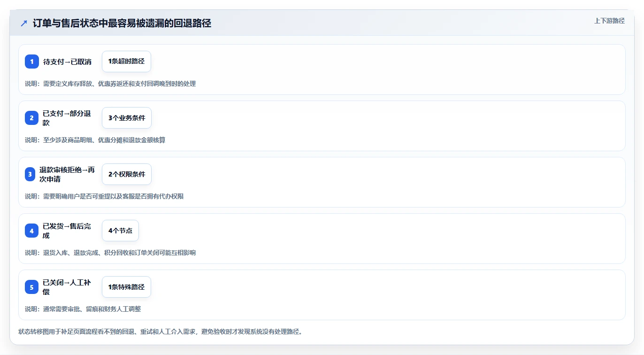Click the 已关闭→人工补偿 path title
This screenshot has width=644, height=355.
coord(67,287)
